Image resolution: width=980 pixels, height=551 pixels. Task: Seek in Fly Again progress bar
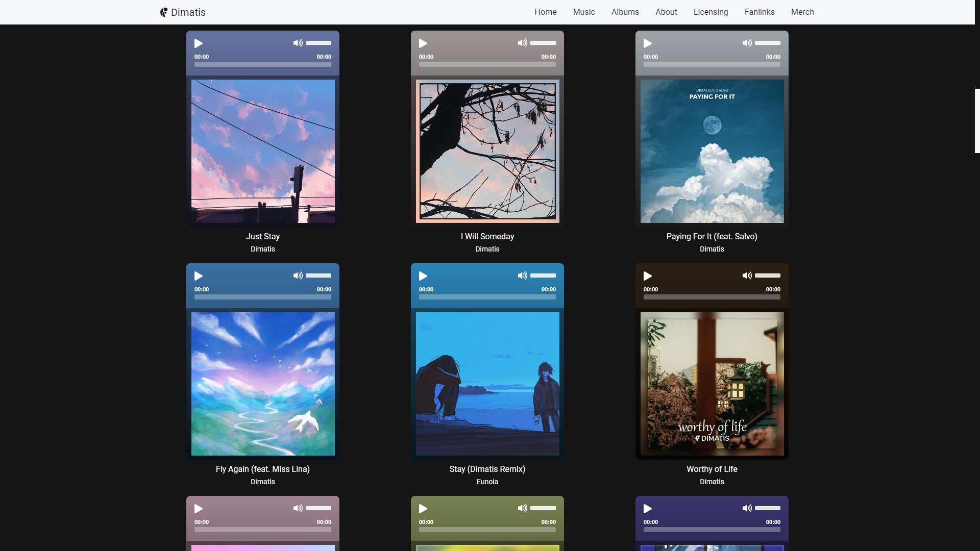262,297
